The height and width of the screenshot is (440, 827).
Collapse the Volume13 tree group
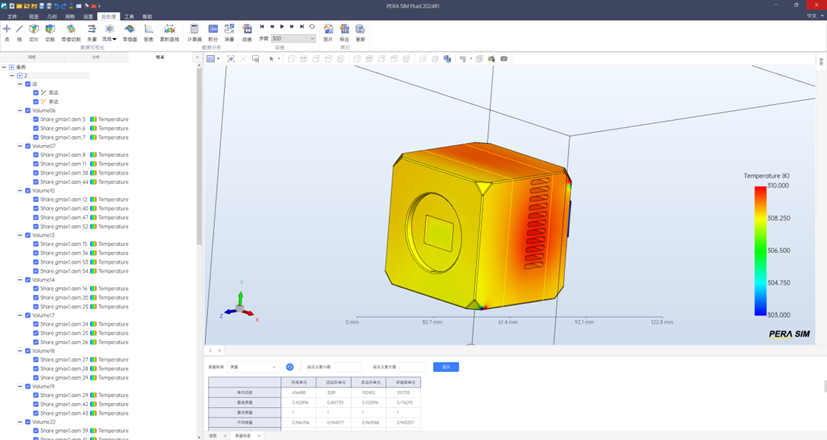tap(19, 235)
